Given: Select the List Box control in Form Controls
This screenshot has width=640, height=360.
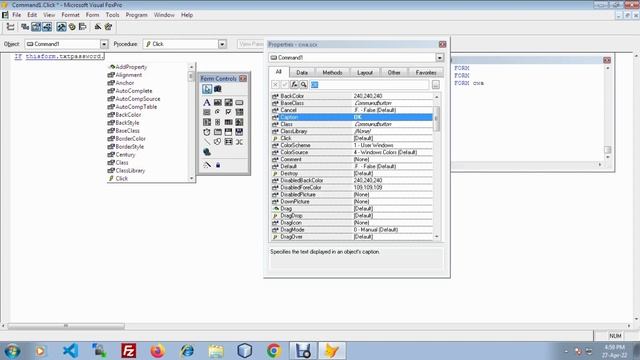Looking at the screenshot, I should [207, 122].
